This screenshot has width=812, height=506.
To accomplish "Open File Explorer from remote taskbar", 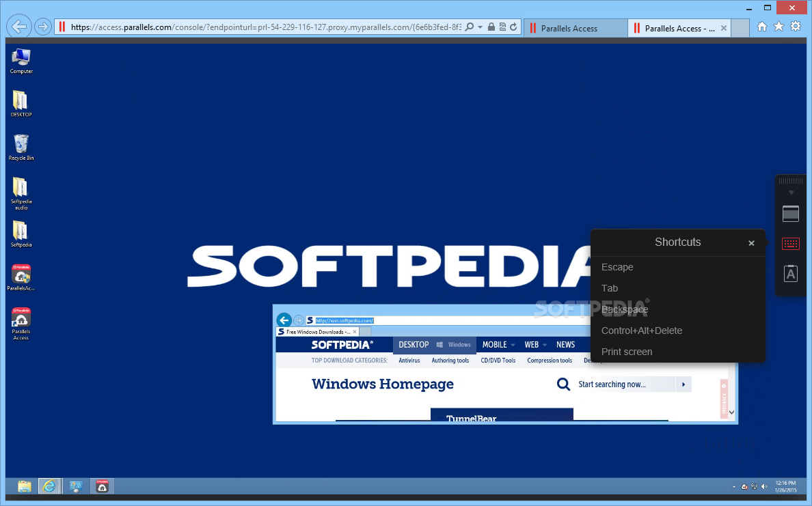I will 25,486.
